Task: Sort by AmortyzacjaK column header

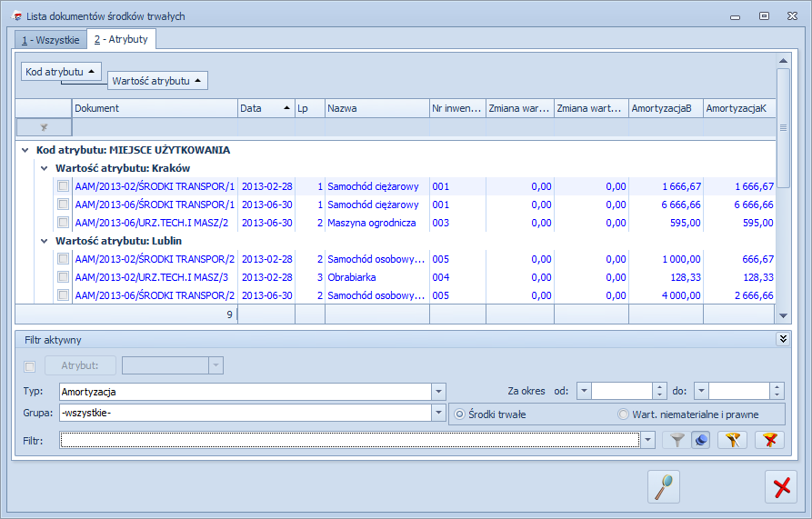Action: click(x=739, y=108)
